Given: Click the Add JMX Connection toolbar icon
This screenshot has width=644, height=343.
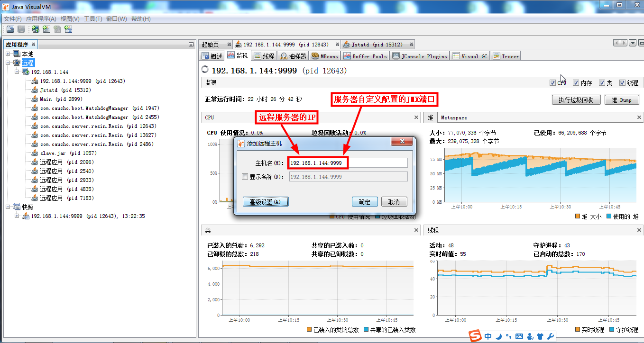Looking at the screenshot, I should (46, 29).
